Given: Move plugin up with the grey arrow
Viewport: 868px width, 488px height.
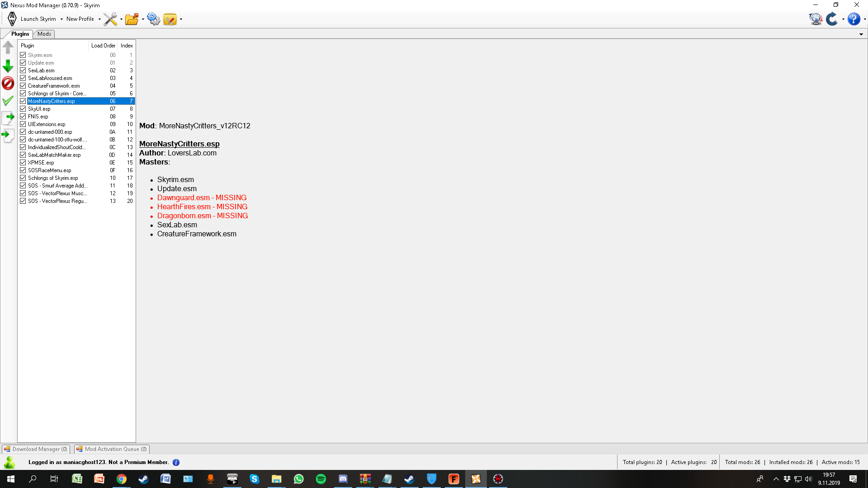Looking at the screenshot, I should [x=8, y=47].
